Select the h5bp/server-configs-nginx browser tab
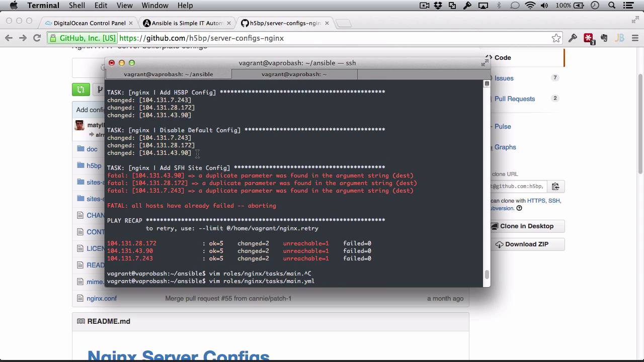The width and height of the screenshot is (644, 362). pyautogui.click(x=285, y=23)
